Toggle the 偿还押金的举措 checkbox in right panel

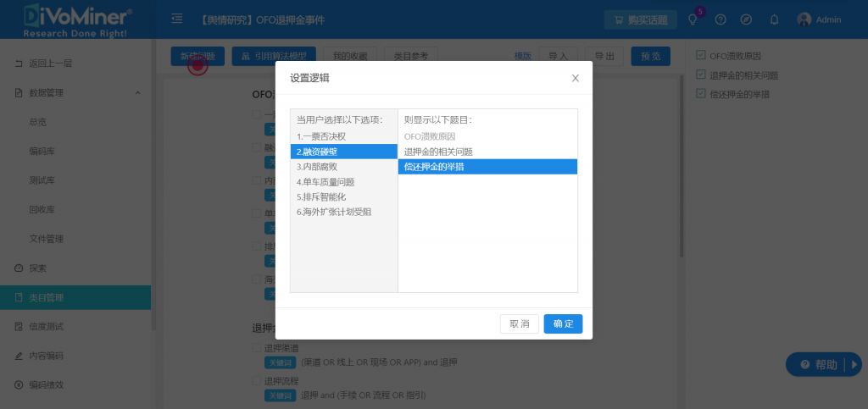click(x=701, y=93)
